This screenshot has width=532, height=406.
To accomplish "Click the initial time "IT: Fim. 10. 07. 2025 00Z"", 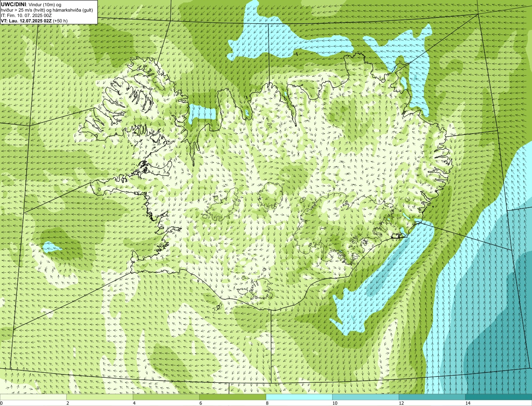I will click(26, 15).
